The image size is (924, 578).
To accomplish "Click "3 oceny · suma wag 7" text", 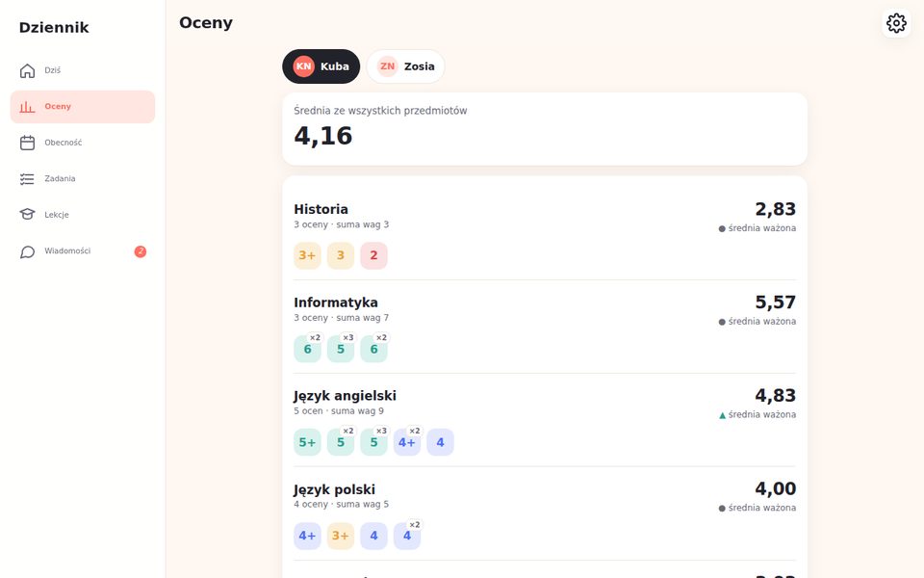I will point(341,318).
